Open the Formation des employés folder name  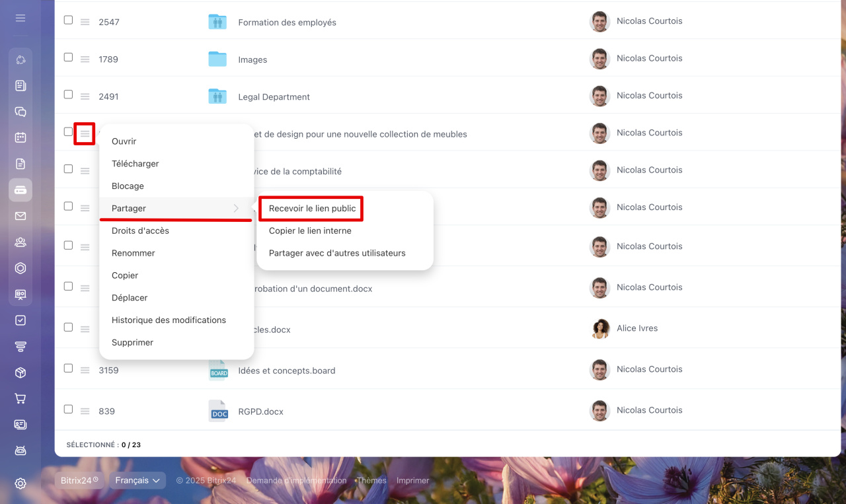[287, 22]
